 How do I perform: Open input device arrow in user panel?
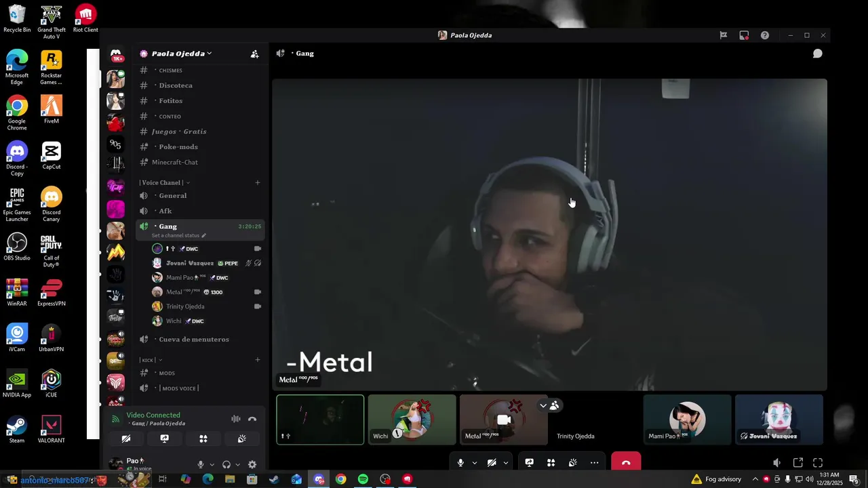coord(212,464)
